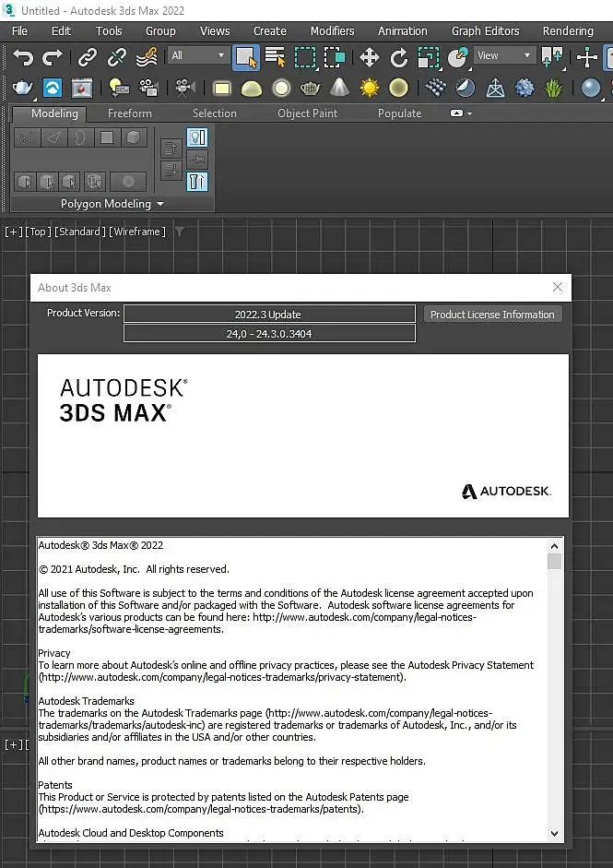
Task: Click the light bulb lister icon
Action: (118, 88)
